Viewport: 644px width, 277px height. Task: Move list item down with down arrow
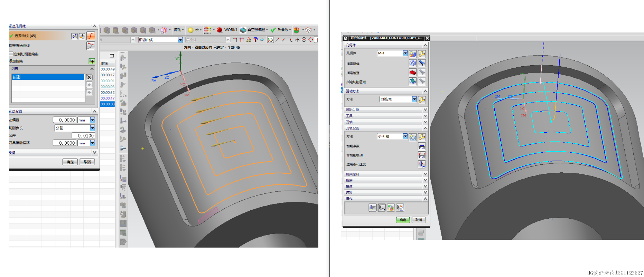[x=89, y=93]
